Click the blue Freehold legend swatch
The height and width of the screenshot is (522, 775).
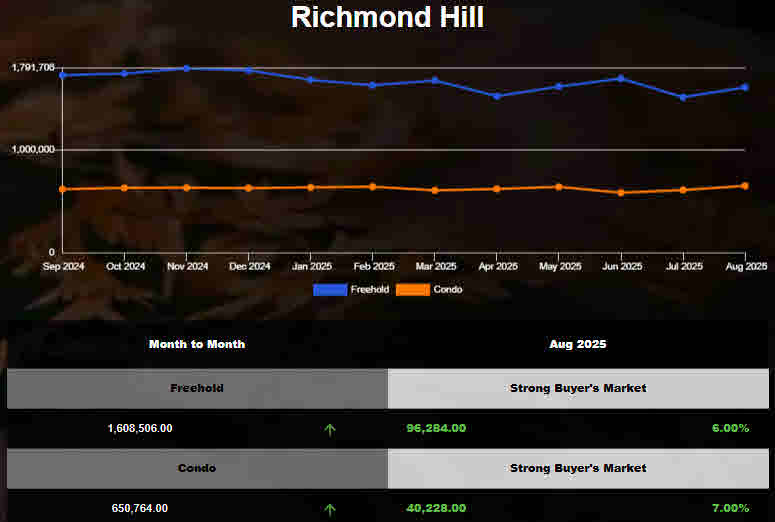329,290
